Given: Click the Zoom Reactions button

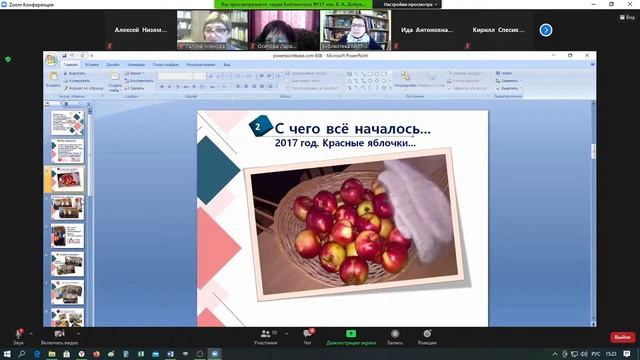Looking at the screenshot, I should pos(427,337).
